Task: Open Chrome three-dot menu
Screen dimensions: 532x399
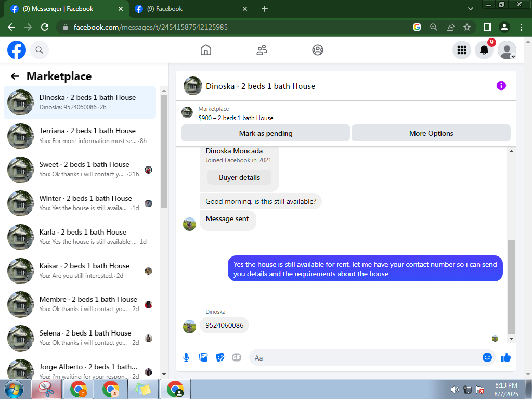Action: 522,27
